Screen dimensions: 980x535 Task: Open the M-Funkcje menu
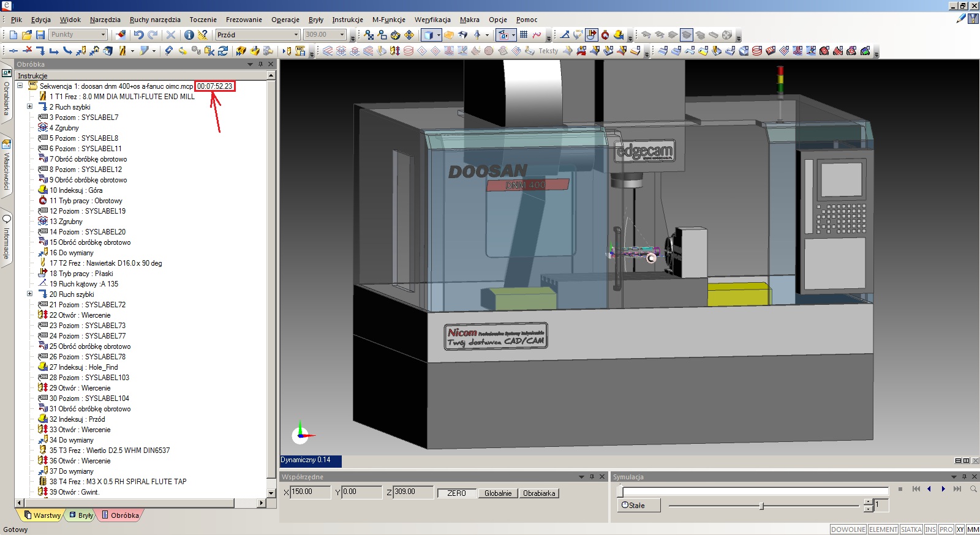(389, 20)
